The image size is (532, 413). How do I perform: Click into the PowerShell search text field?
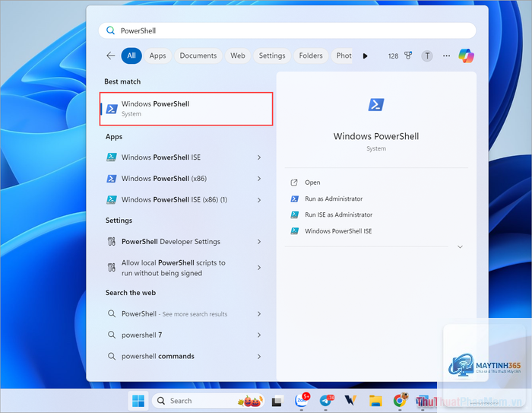pyautogui.click(x=287, y=30)
